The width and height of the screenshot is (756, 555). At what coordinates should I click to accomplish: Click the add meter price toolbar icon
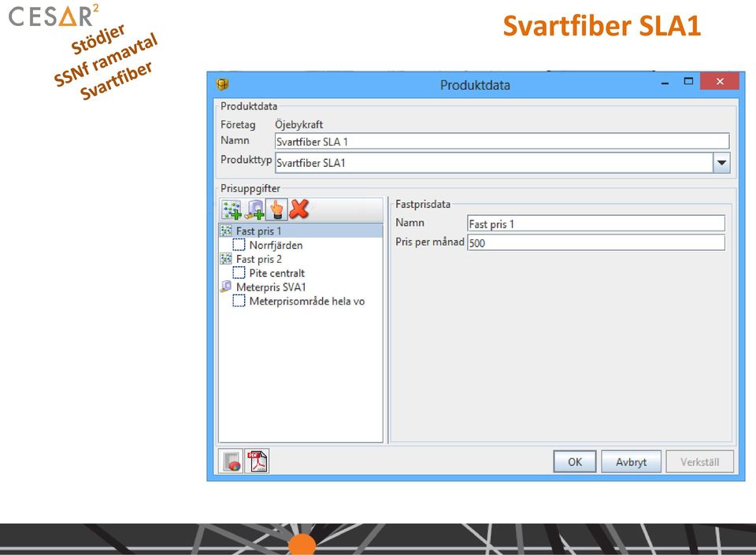254,209
